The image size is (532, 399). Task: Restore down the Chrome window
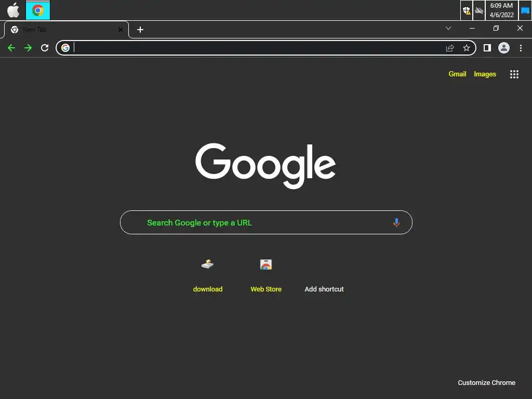point(496,28)
